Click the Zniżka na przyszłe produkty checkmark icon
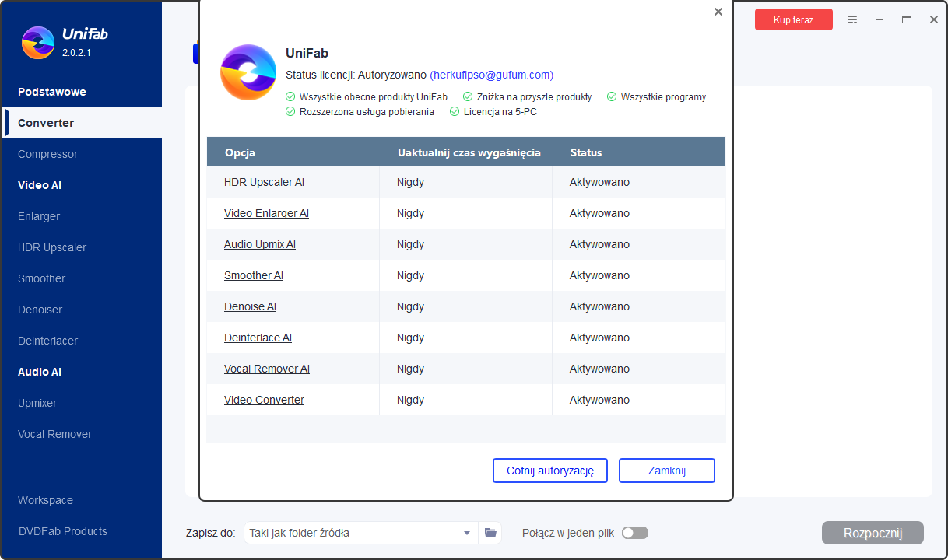This screenshot has height=560, width=948. coord(468,97)
